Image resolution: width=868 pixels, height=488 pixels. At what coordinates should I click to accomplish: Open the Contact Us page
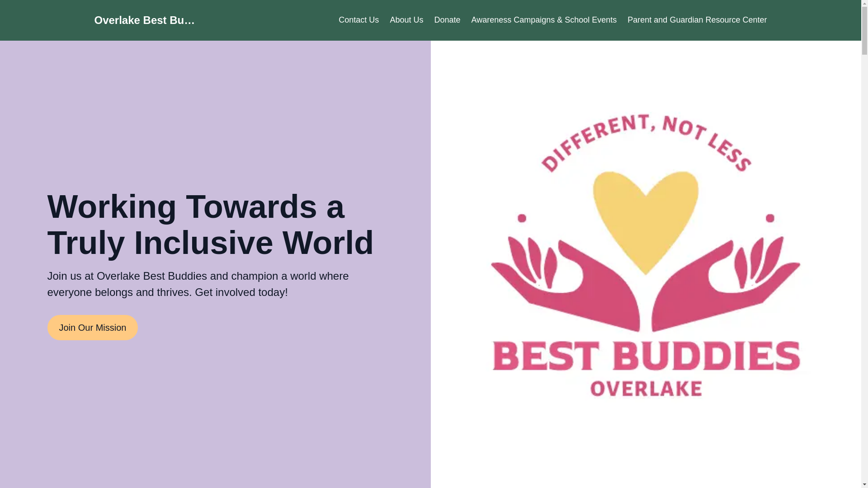[x=359, y=20]
